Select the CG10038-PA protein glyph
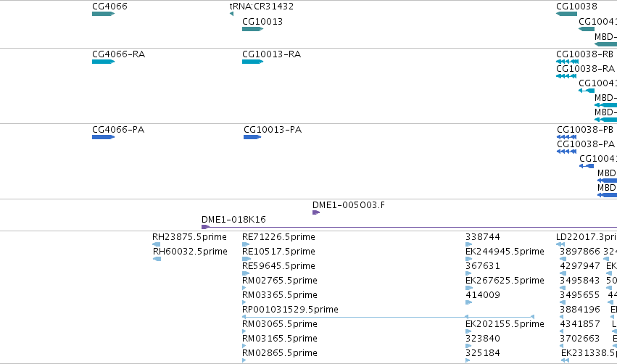The height and width of the screenshot is (364, 617). click(x=567, y=152)
